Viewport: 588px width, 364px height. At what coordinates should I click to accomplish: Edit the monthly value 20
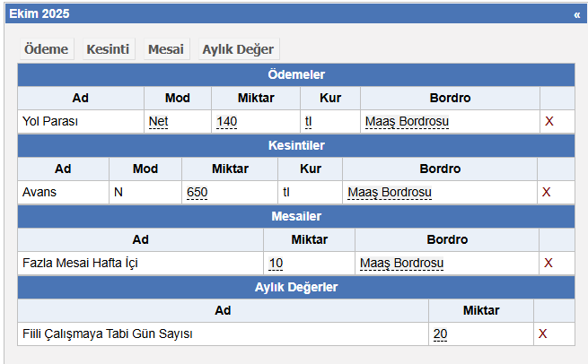pyautogui.click(x=440, y=334)
